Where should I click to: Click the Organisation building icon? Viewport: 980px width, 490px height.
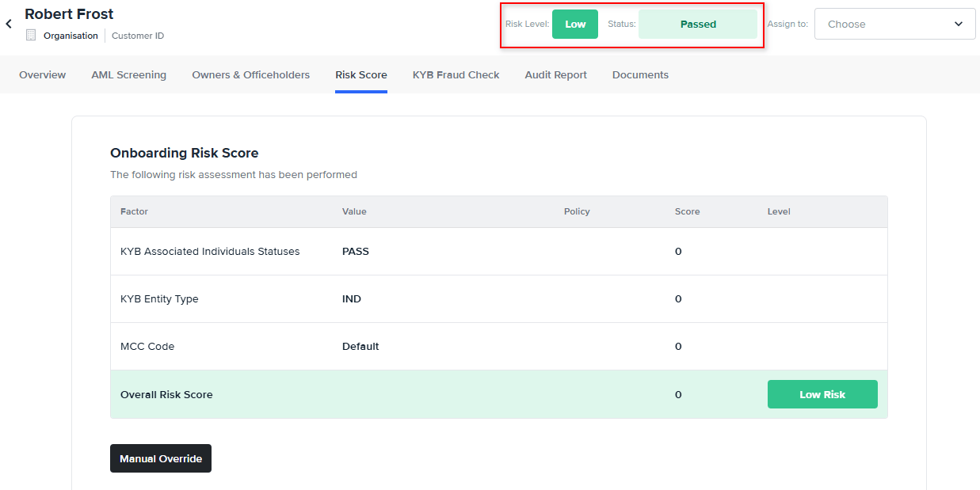(32, 35)
